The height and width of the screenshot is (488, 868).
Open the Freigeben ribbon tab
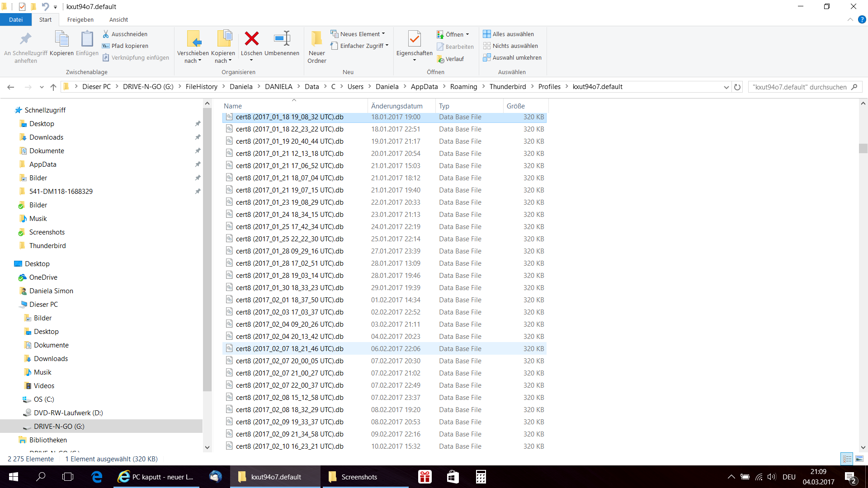(80, 19)
